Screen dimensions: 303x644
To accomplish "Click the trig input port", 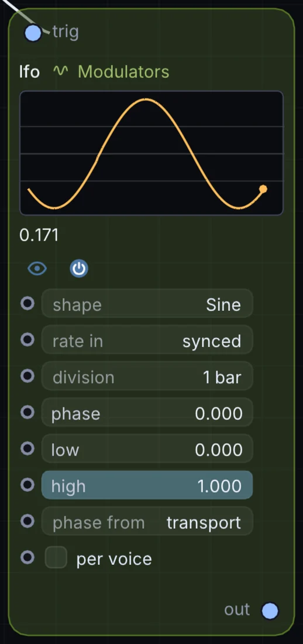I will (x=33, y=33).
